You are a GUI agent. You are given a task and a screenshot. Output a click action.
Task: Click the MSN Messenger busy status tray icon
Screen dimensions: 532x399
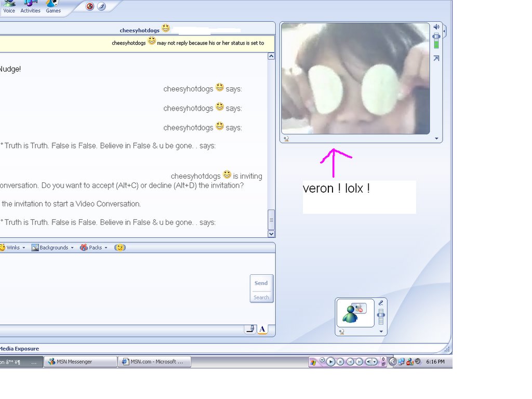[410, 362]
